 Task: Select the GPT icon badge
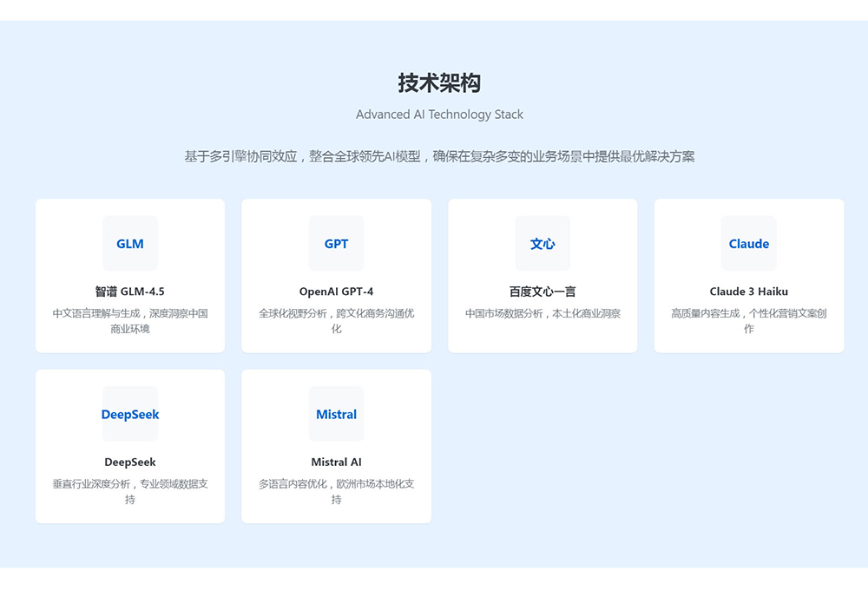(336, 243)
